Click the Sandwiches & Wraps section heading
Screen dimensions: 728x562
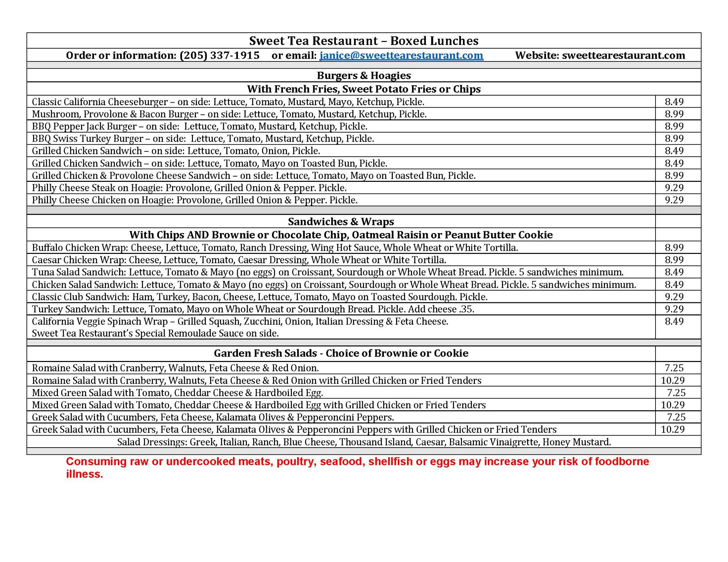coord(341,222)
